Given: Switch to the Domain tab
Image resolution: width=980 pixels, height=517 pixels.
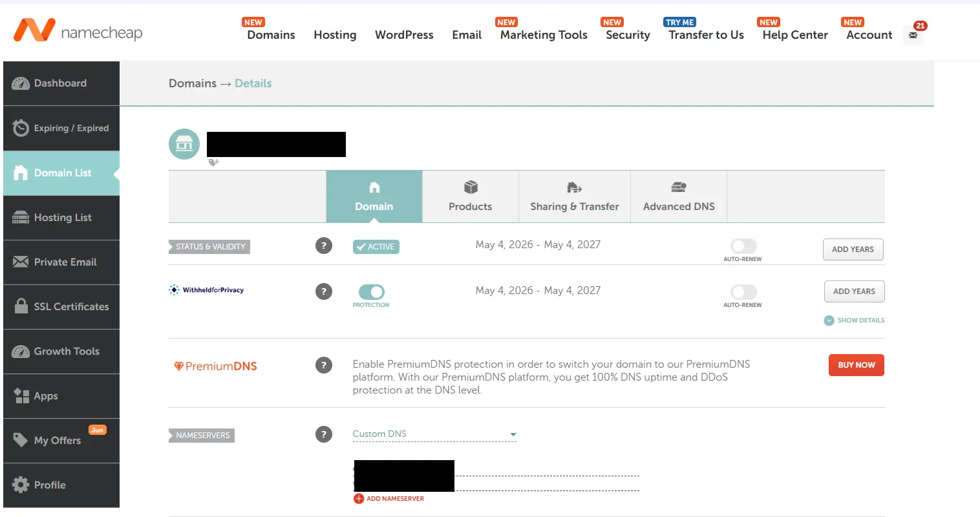Looking at the screenshot, I should (x=374, y=196).
